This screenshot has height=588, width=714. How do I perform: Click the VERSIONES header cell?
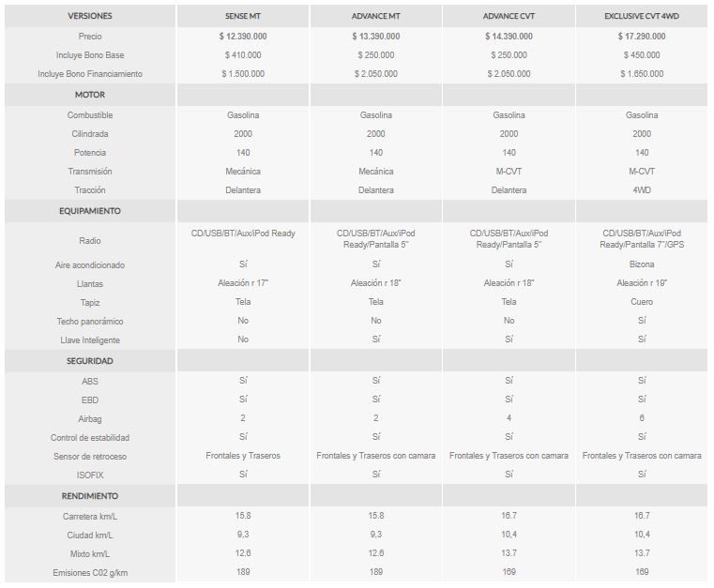coord(90,16)
